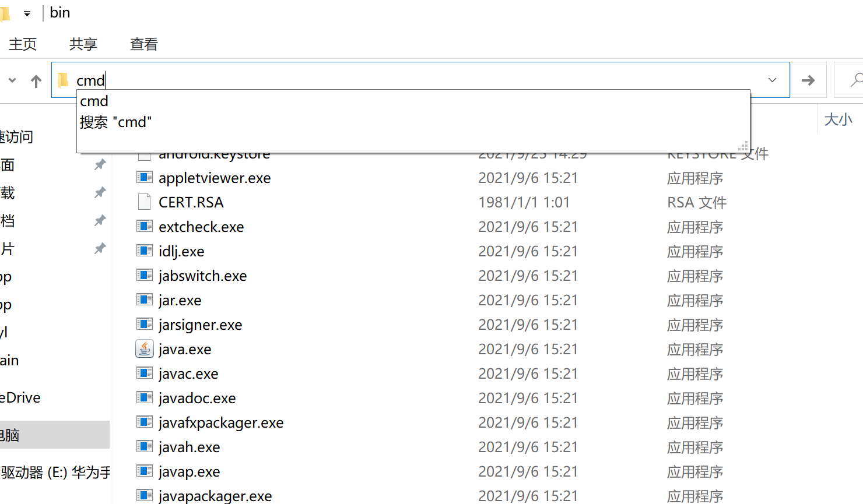This screenshot has width=863, height=504.
Task: Click the go-to arrow button
Action: pos(808,80)
